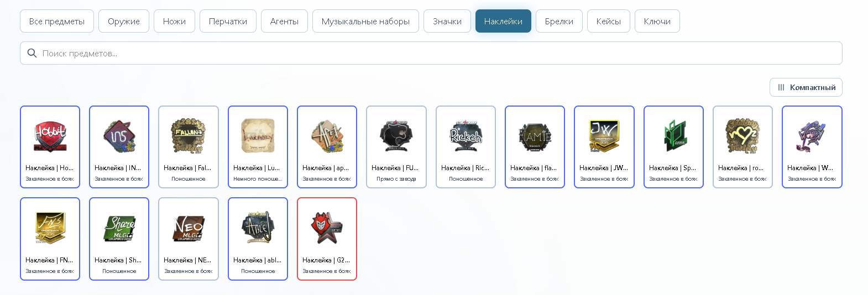
Task: Open the Кейсы category tab
Action: (608, 21)
